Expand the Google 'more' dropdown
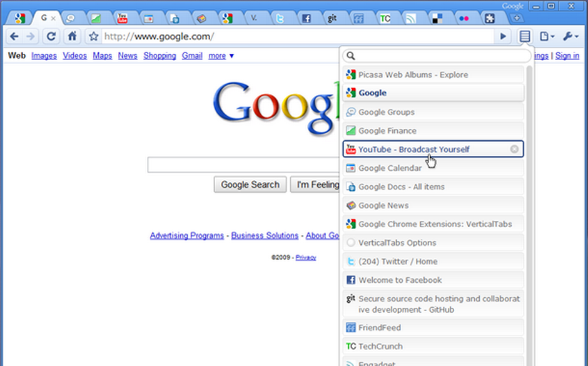This screenshot has width=588, height=366. [x=221, y=56]
